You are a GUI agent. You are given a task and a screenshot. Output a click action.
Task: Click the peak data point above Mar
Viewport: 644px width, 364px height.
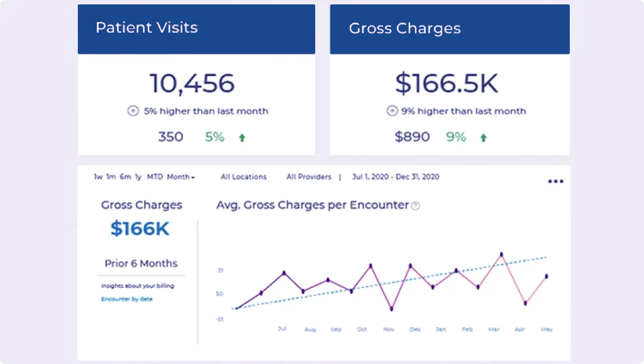[x=501, y=255]
